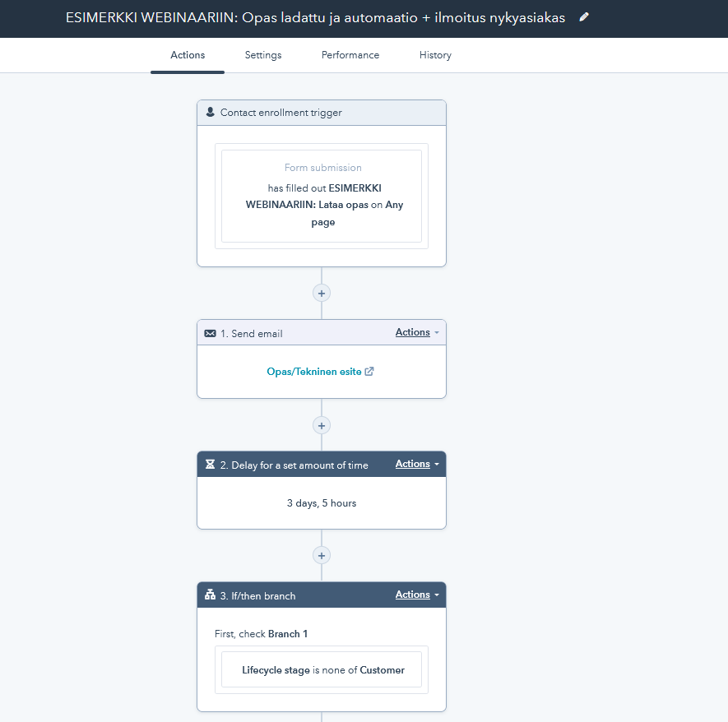Select the '1. Send email' step title
Screen dimensions: 728x722
click(x=251, y=334)
